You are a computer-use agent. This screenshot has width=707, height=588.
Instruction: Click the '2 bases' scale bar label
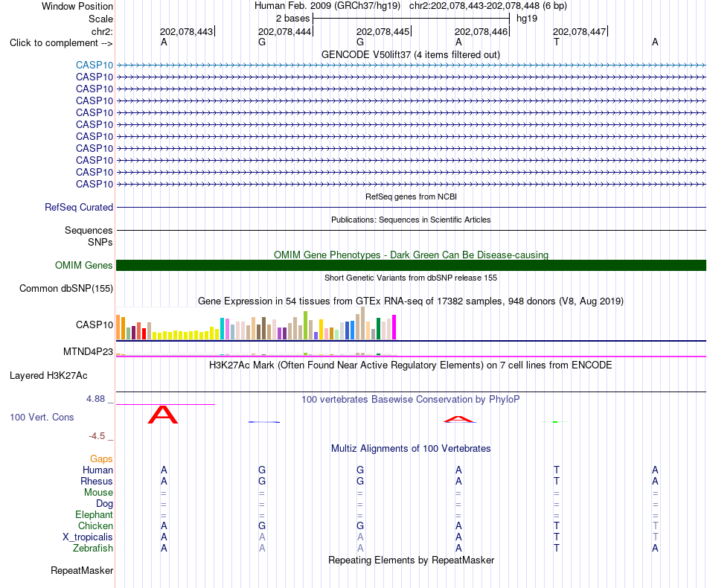tap(292, 19)
